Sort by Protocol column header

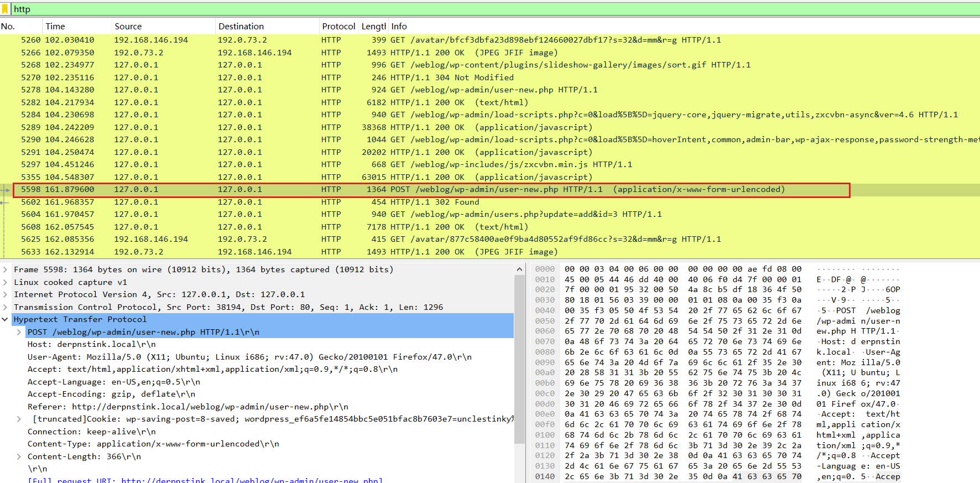coord(339,27)
